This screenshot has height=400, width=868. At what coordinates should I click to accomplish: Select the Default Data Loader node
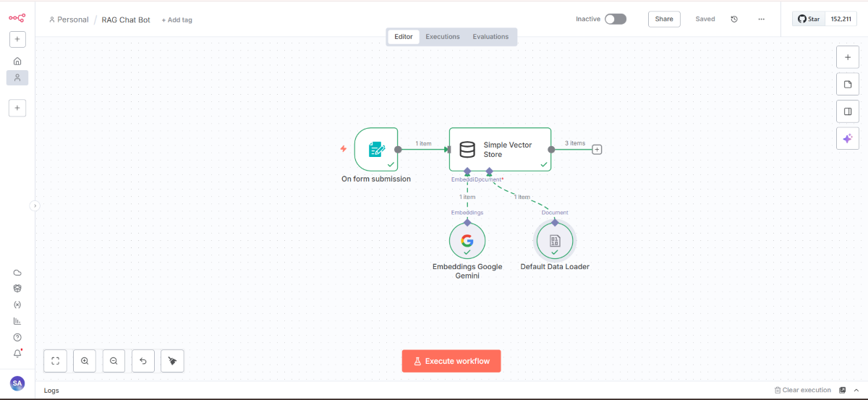(x=555, y=241)
